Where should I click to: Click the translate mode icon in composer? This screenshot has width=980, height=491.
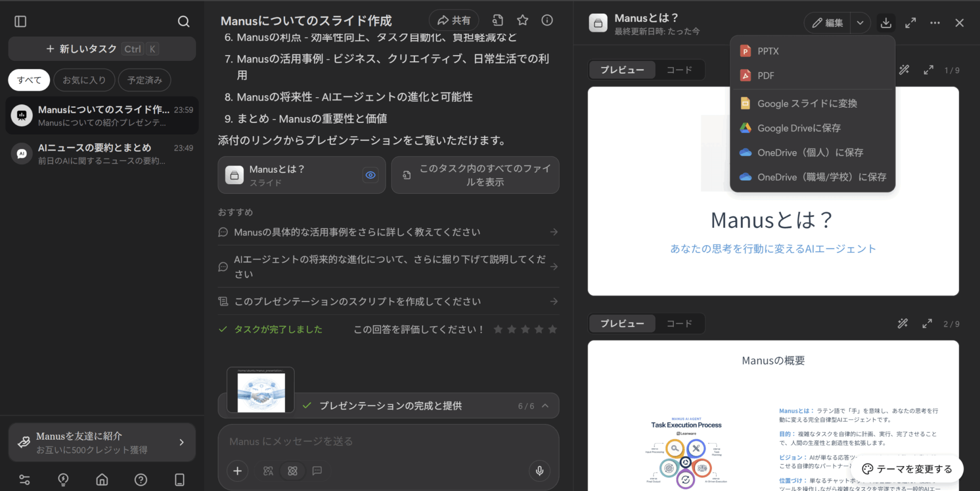pos(268,471)
